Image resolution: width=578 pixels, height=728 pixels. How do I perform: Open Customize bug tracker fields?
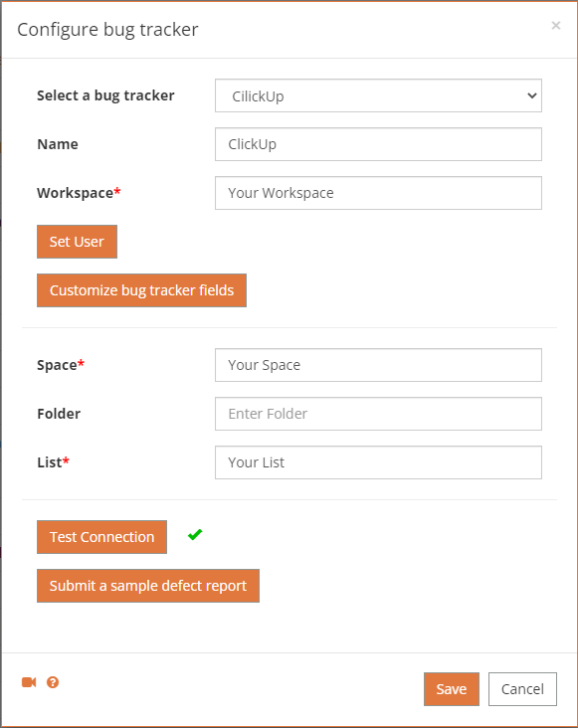pyautogui.click(x=141, y=290)
